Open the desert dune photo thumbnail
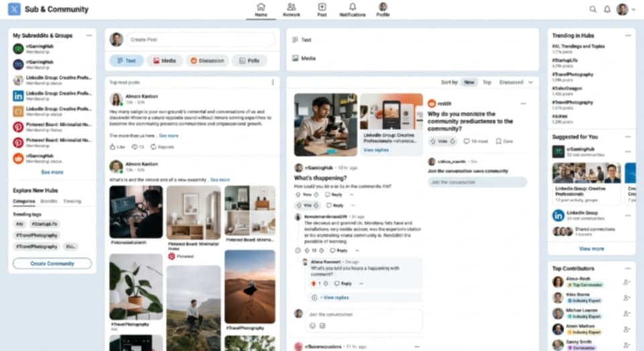644x351 pixels. coord(250,287)
